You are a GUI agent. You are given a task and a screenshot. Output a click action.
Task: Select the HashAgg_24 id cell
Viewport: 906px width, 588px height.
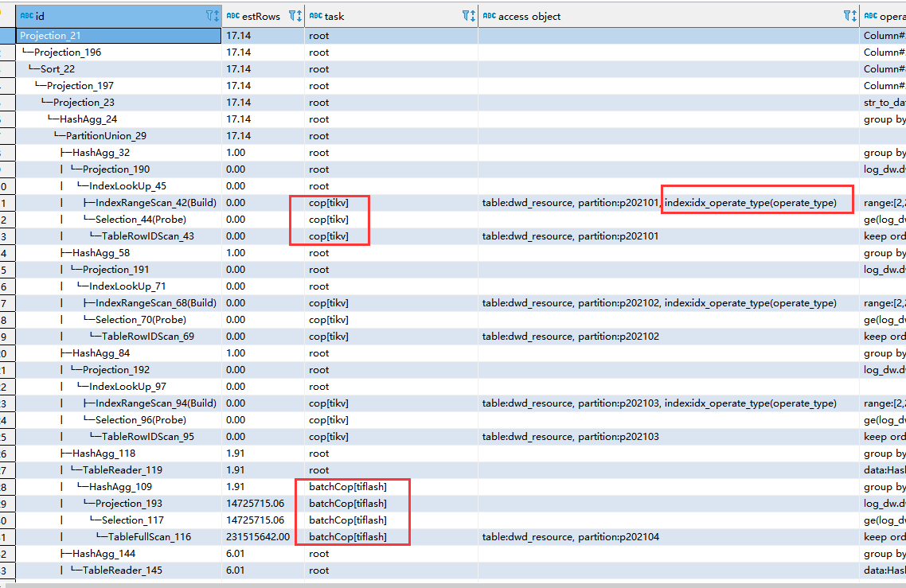tap(88, 119)
